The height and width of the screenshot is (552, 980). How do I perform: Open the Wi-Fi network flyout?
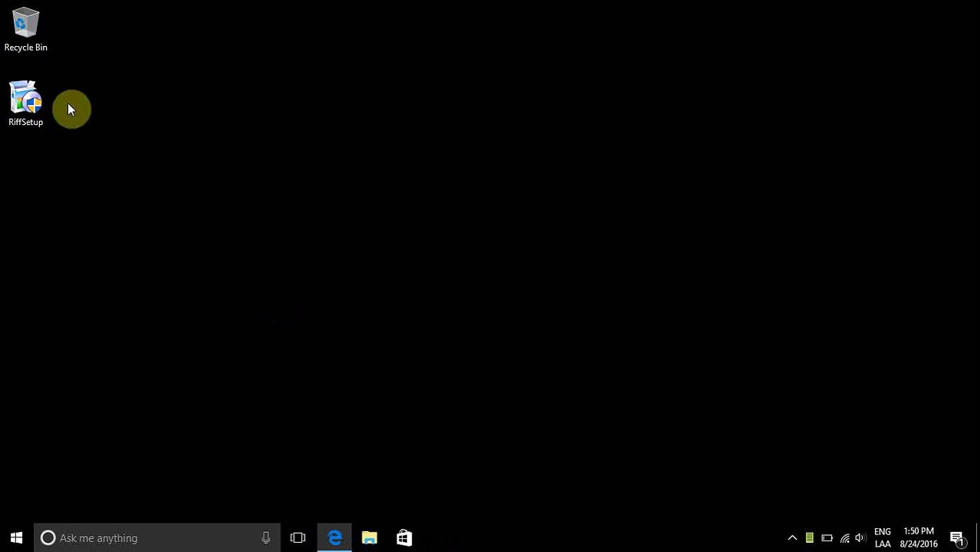[x=844, y=538]
